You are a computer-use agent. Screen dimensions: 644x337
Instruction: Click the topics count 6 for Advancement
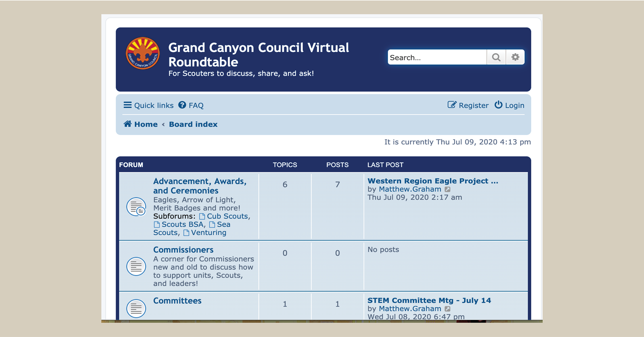(285, 184)
